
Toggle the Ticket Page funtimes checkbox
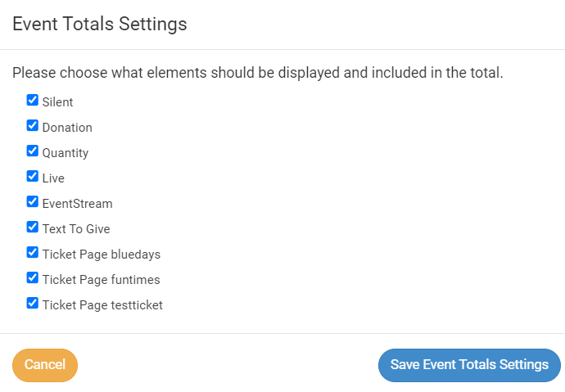pos(33,278)
